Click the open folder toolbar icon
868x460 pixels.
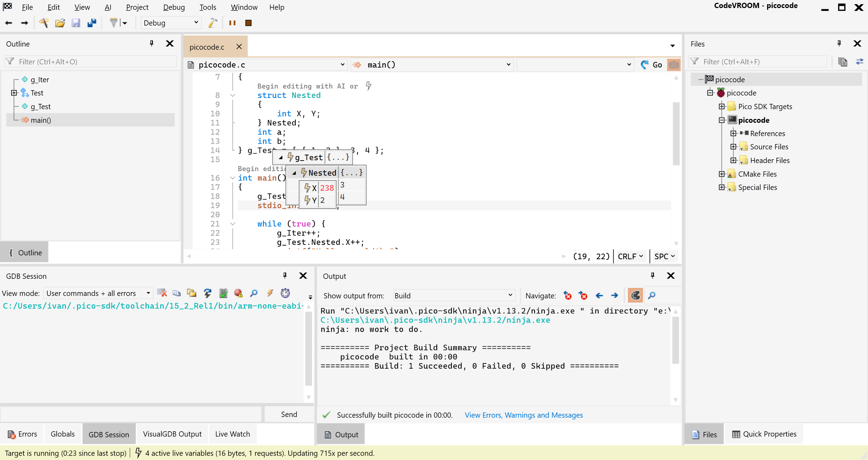coord(60,23)
